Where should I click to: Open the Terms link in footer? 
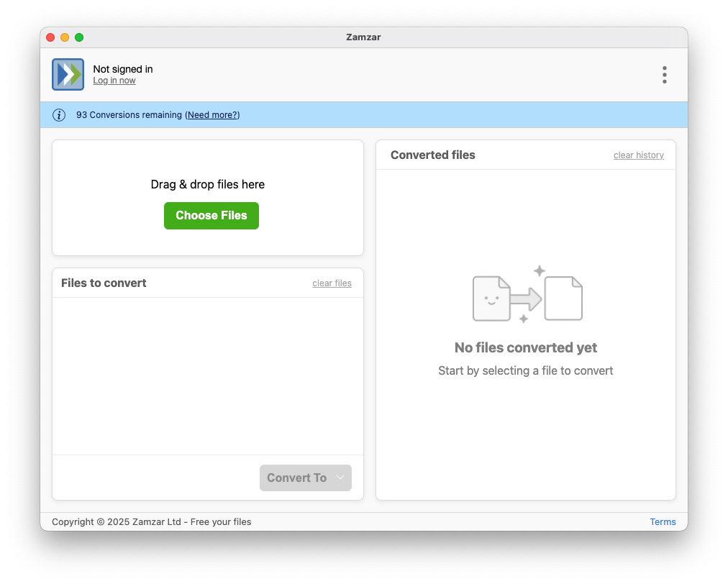click(x=663, y=522)
